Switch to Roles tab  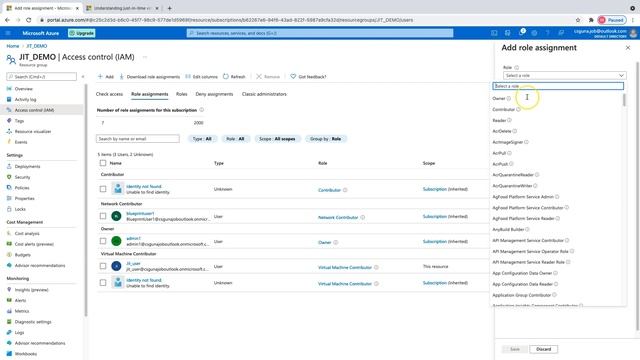(x=182, y=94)
